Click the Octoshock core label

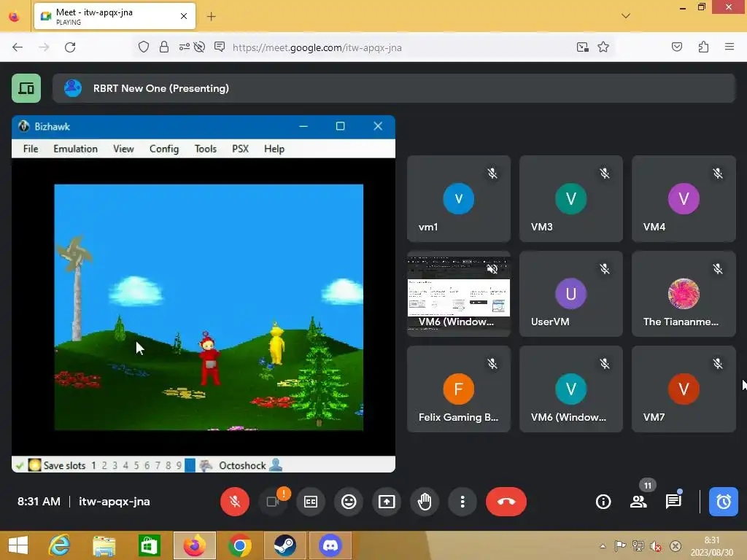(242, 465)
